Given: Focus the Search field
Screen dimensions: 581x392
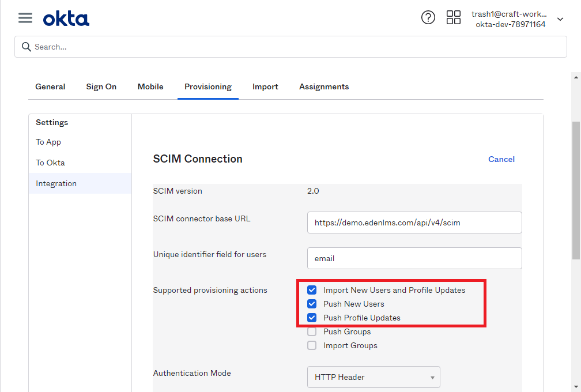Looking at the screenshot, I should (x=290, y=47).
